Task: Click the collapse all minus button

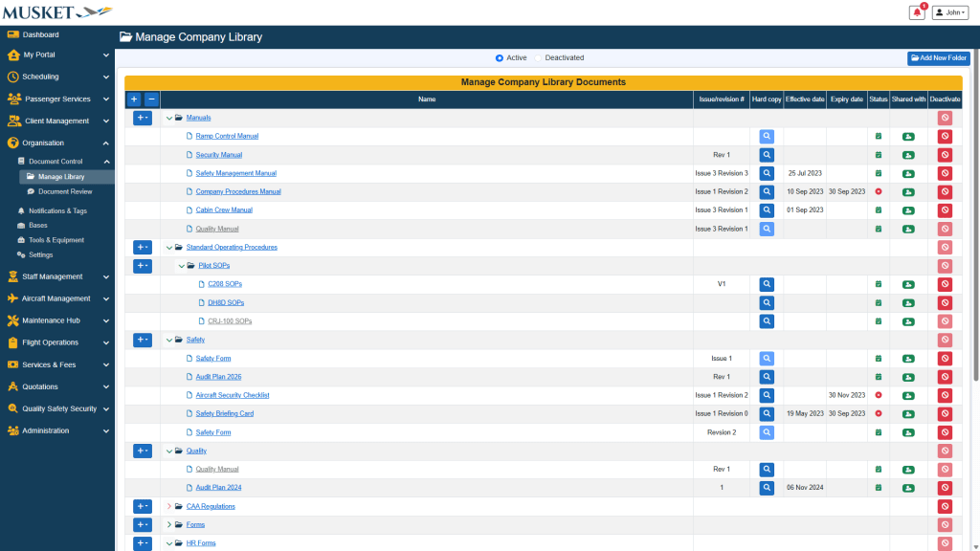Action: pos(151,99)
